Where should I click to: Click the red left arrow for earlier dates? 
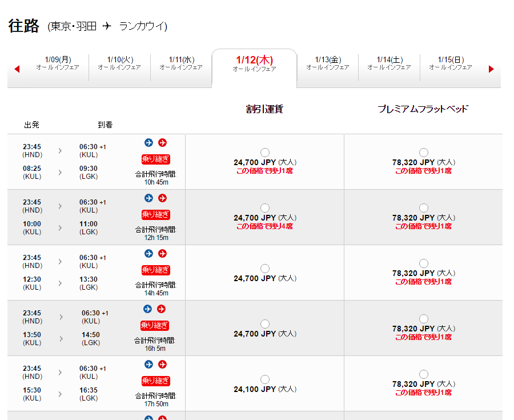click(x=17, y=69)
